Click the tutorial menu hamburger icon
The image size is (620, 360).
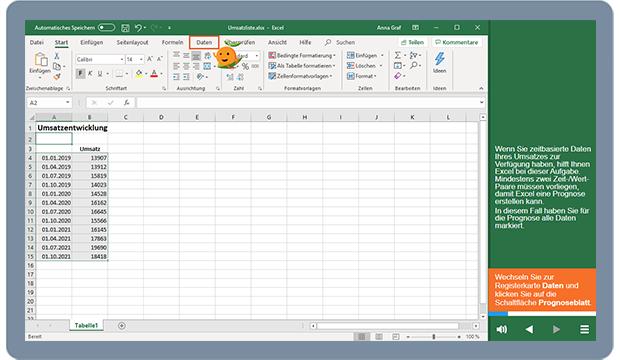(584, 329)
